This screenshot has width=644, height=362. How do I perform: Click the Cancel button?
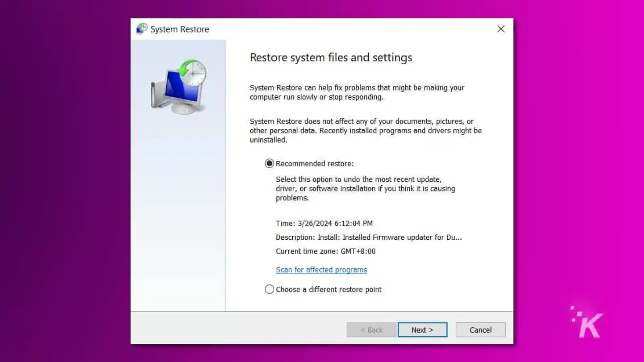(x=481, y=330)
